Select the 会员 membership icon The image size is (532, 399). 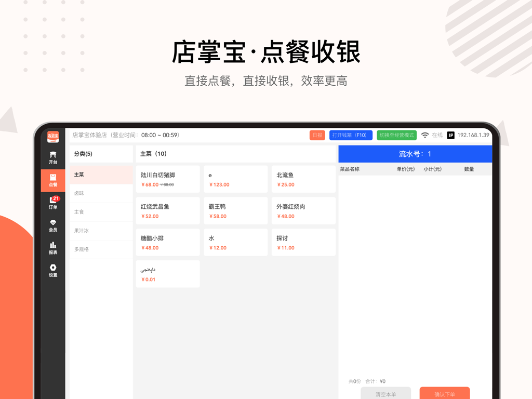point(52,225)
